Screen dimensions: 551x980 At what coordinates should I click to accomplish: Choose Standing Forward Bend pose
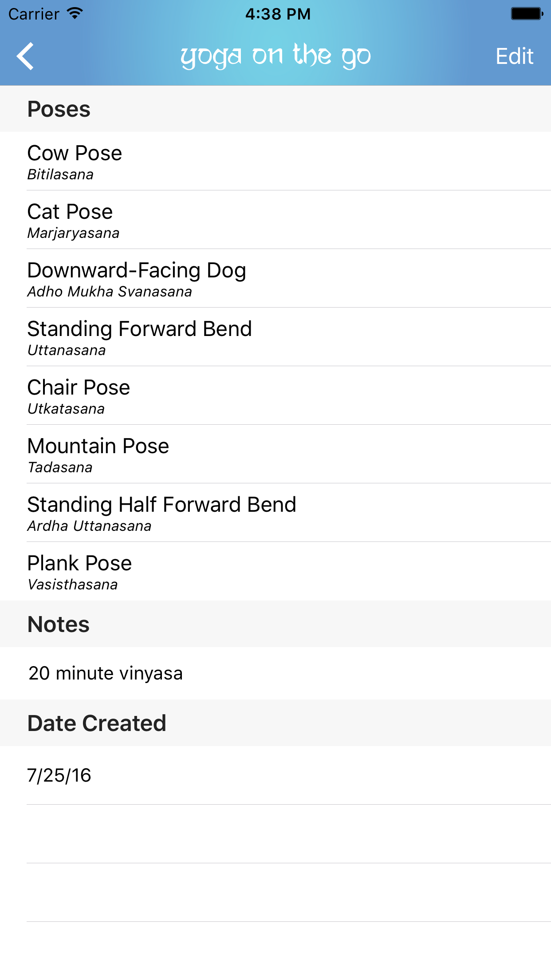tap(275, 337)
